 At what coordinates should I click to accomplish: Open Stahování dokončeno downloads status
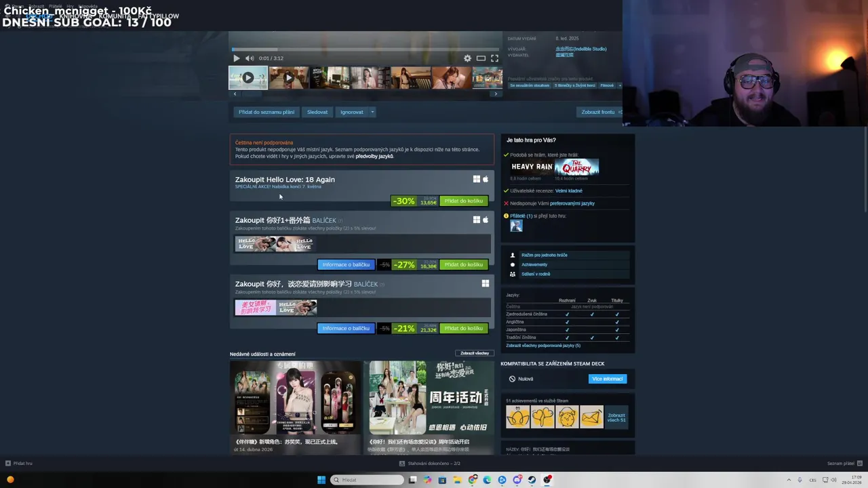pos(430,464)
